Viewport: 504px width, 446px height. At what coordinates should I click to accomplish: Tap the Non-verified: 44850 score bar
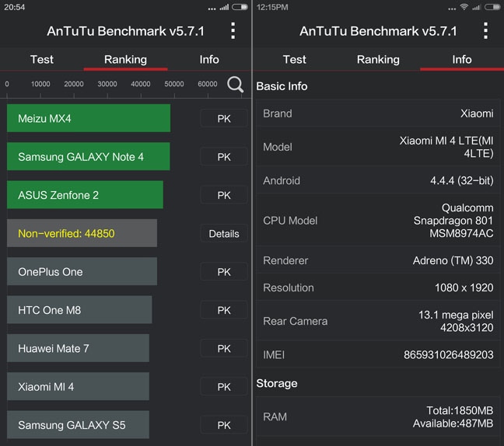point(82,233)
